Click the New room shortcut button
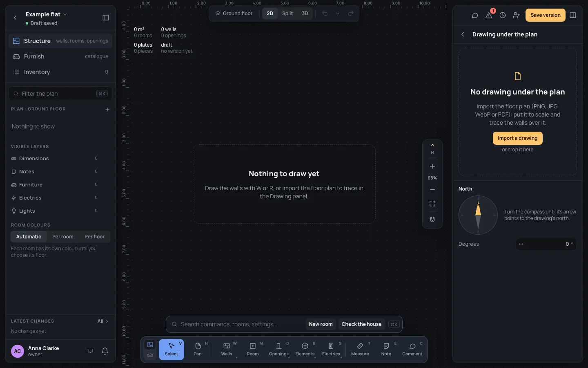This screenshot has height=368, width=588. coord(321,324)
